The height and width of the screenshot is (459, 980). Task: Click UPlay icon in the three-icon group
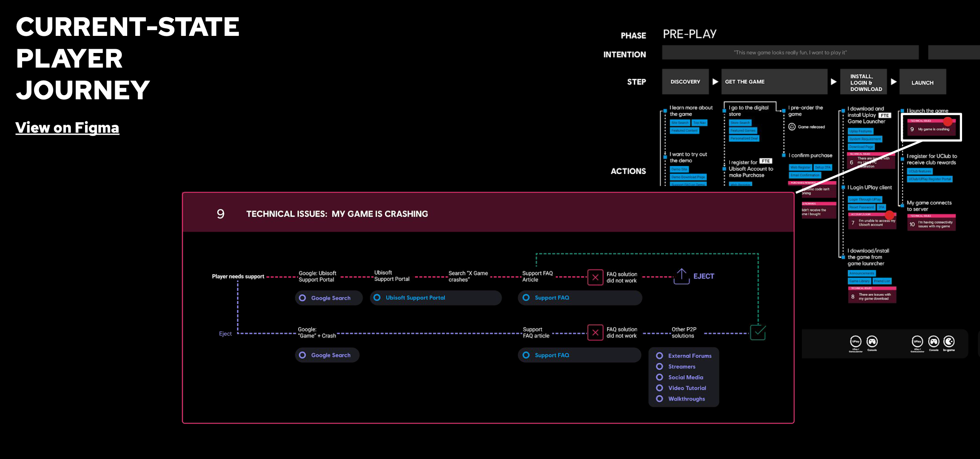(x=917, y=341)
